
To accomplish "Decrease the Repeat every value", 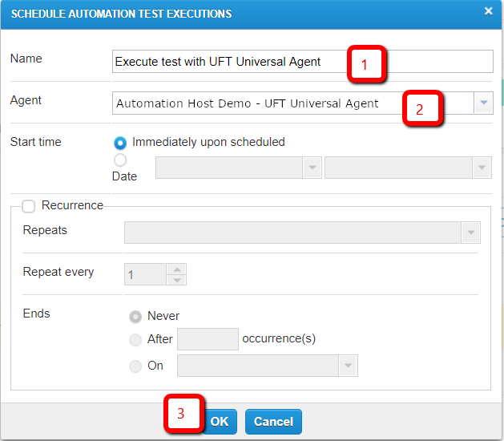I will coord(177,280).
